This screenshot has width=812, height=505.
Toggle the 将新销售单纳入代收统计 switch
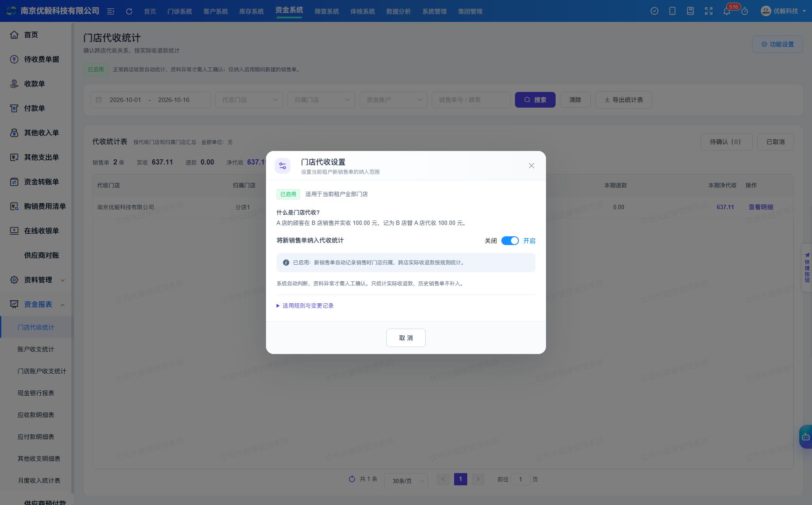tap(510, 241)
